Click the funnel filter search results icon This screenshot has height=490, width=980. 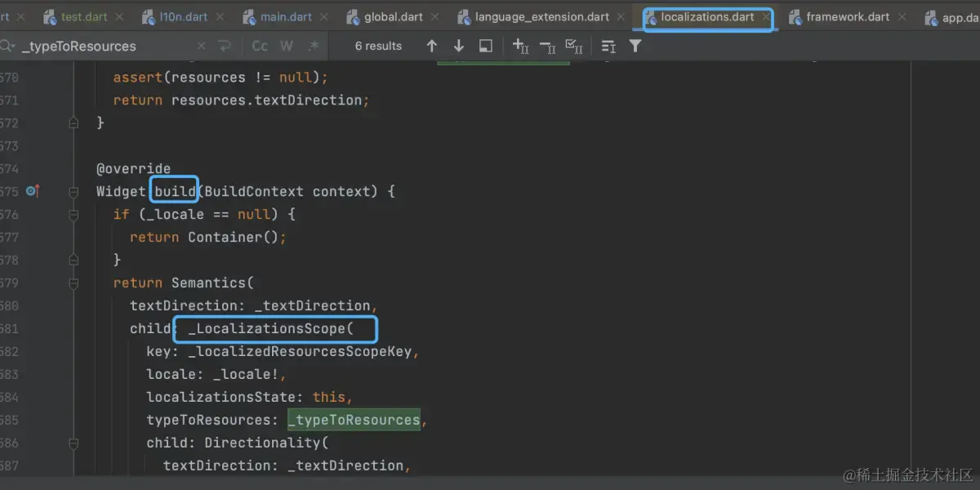click(635, 47)
